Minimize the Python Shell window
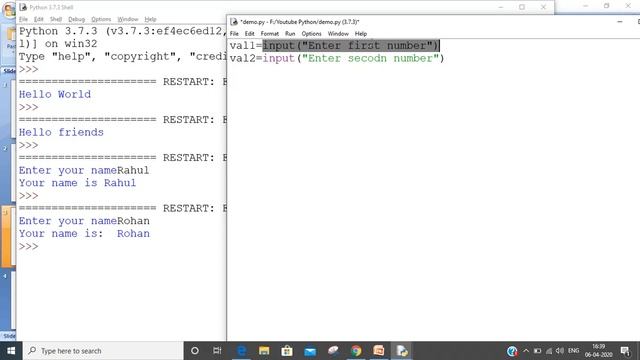Screen dimensions: 640x360 [x=501, y=7]
